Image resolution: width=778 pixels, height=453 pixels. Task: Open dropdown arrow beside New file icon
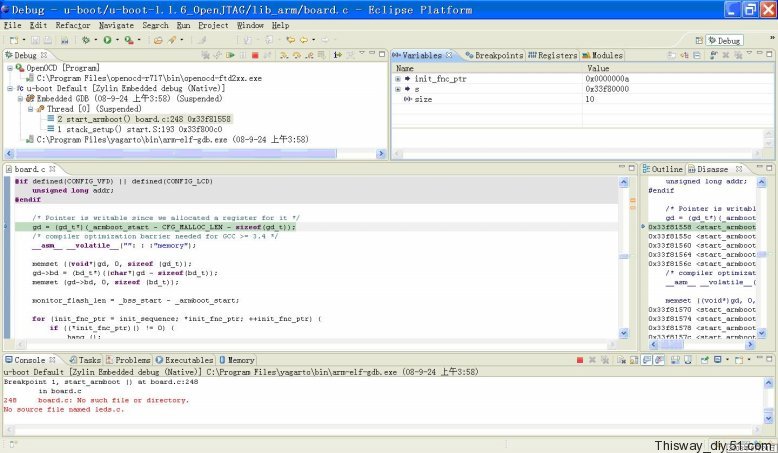tap(24, 40)
